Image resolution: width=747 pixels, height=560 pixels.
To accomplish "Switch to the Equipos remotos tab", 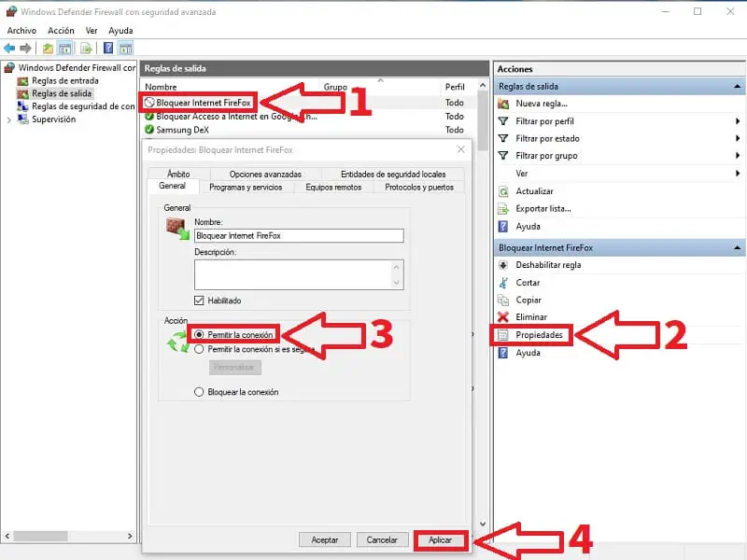I will click(333, 188).
